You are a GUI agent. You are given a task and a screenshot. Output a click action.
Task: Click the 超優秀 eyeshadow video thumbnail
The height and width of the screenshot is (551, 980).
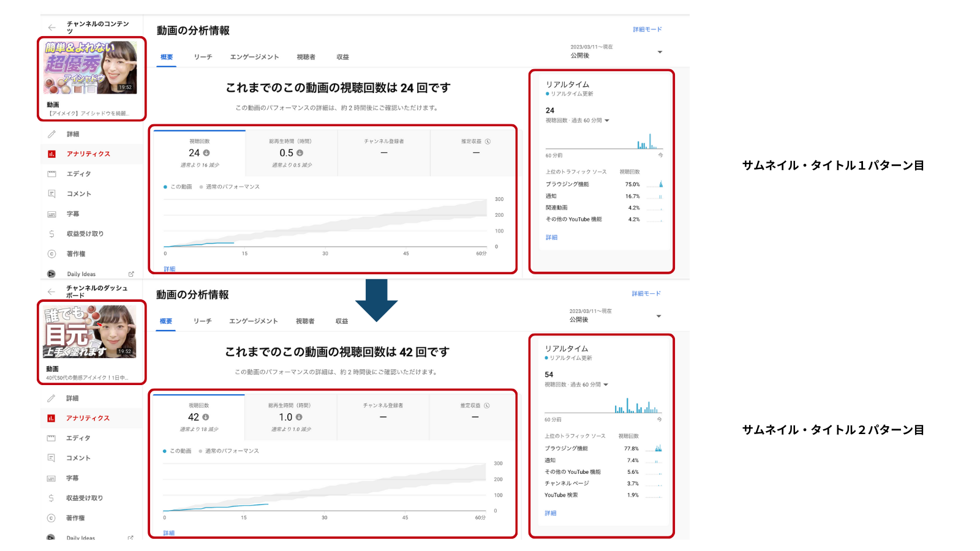(91, 67)
